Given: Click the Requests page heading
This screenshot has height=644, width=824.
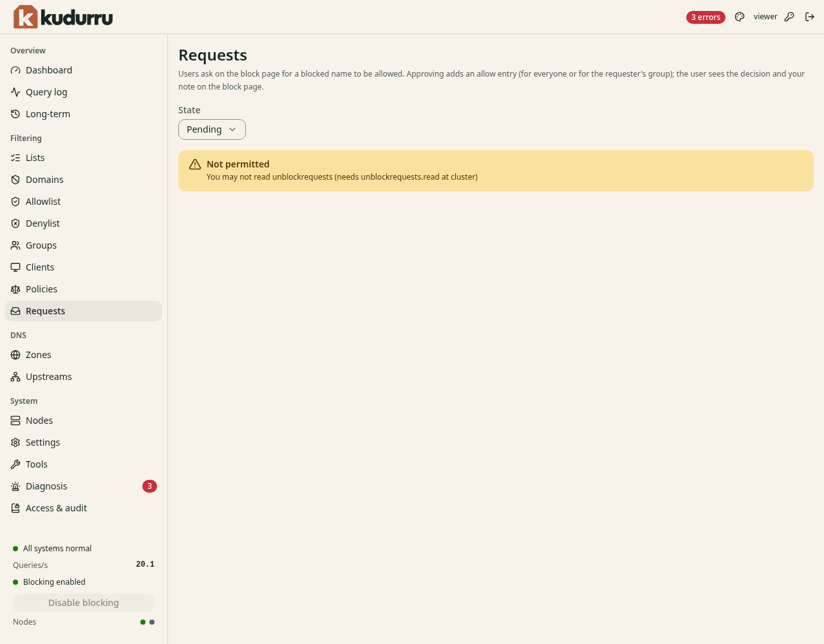Looking at the screenshot, I should pos(212,55).
